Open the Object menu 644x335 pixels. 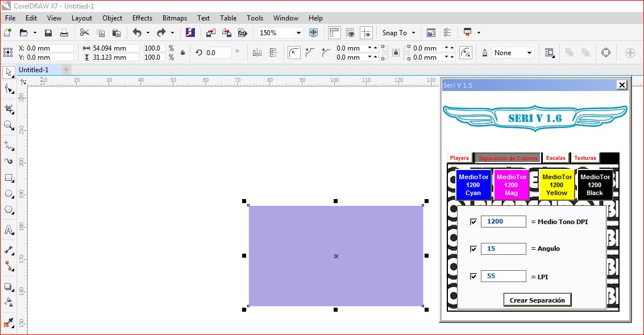pyautogui.click(x=112, y=18)
